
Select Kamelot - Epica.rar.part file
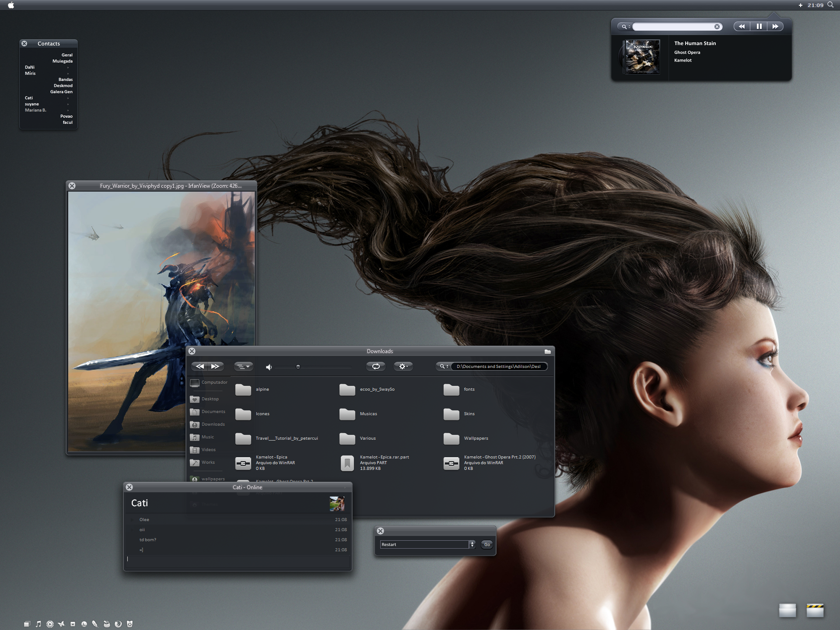[x=374, y=463]
